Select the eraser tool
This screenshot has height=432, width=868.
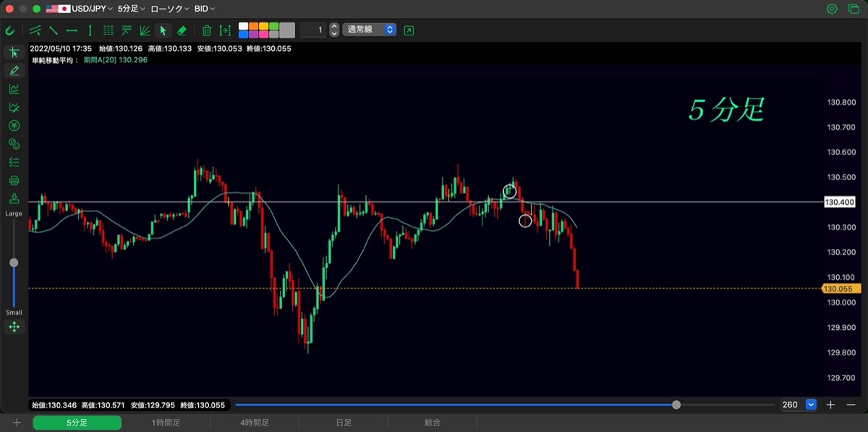182,30
